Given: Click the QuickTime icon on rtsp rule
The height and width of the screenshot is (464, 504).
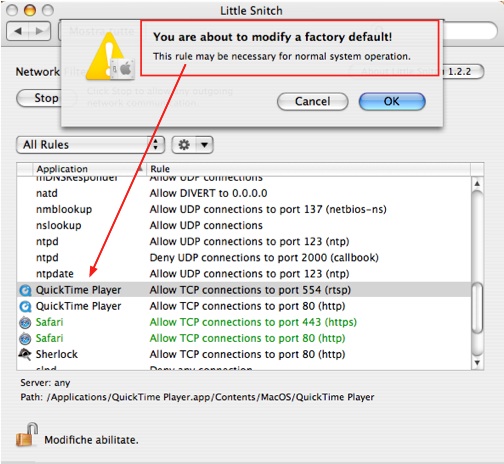Looking at the screenshot, I should click(x=25, y=290).
